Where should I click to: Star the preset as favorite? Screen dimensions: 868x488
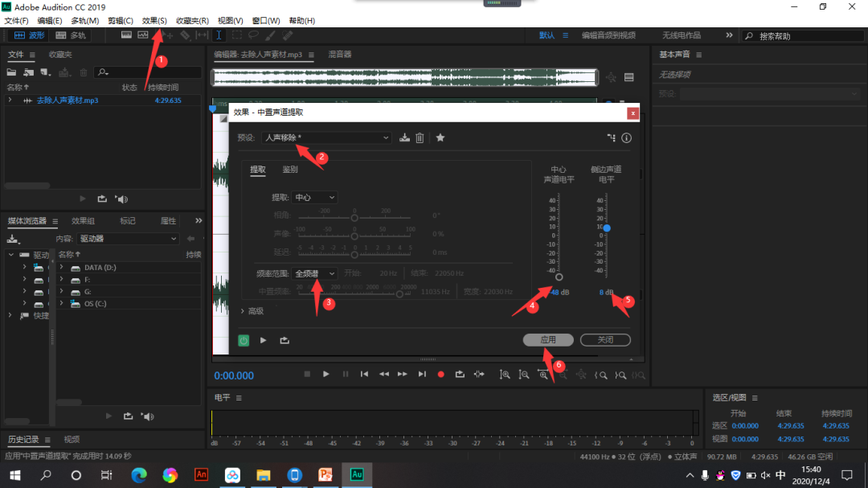(x=440, y=138)
